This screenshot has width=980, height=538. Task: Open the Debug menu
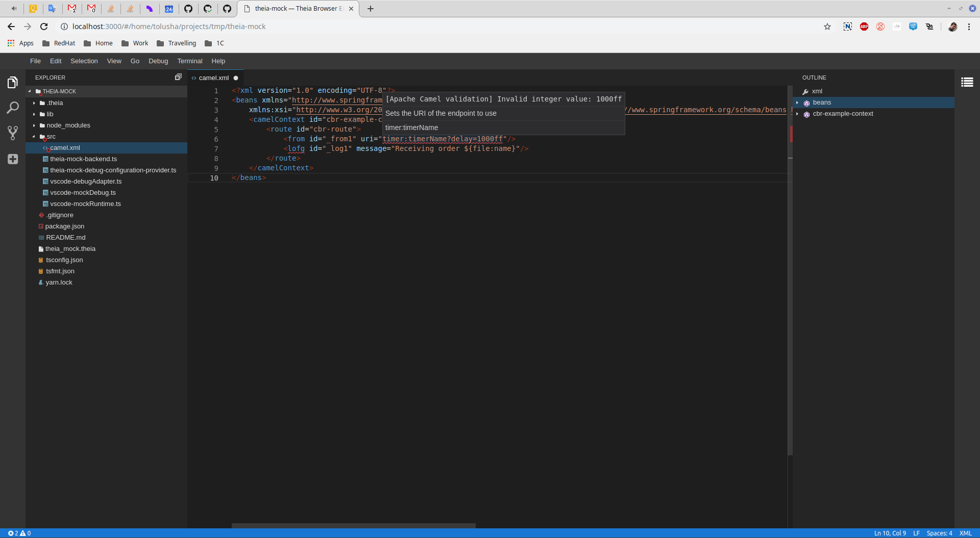[158, 61]
